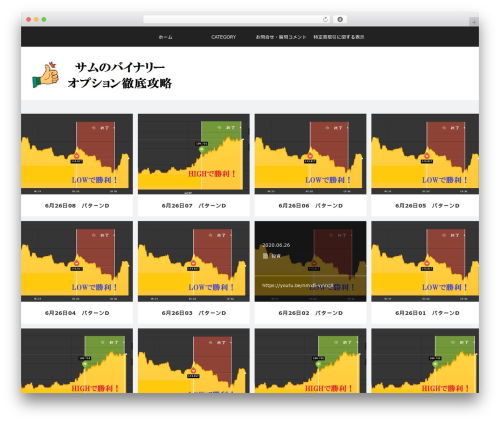Open the bottom-row LOW chart thumbnail
This screenshot has width=500, height=423.
point(194,361)
